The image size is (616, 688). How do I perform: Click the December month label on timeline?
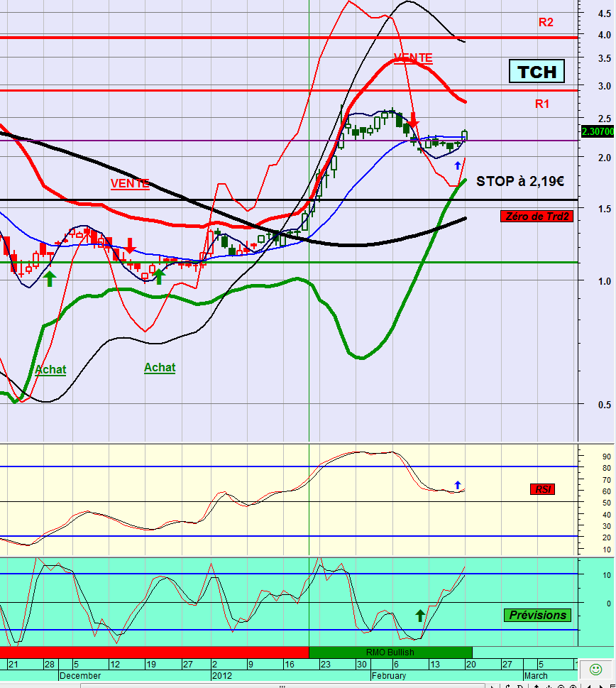pyautogui.click(x=80, y=676)
